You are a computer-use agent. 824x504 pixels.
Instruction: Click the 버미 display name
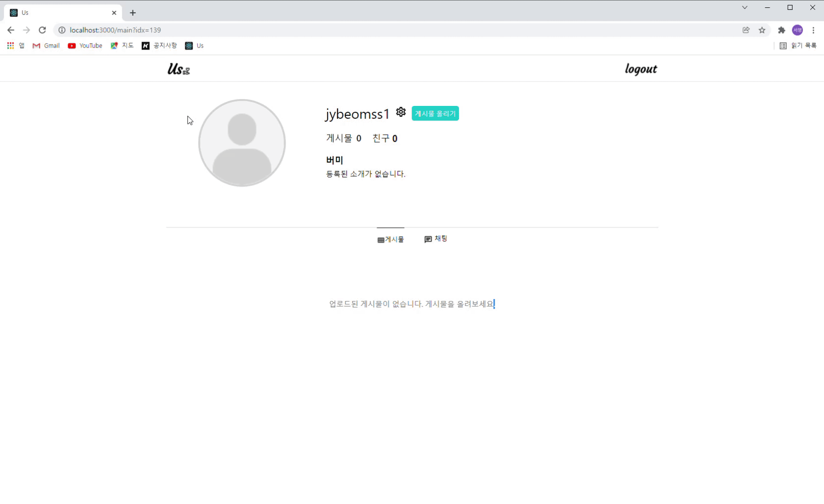pyautogui.click(x=335, y=160)
